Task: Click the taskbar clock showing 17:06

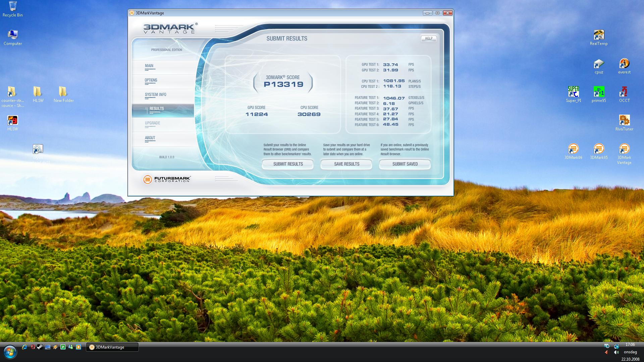Action: (630, 345)
